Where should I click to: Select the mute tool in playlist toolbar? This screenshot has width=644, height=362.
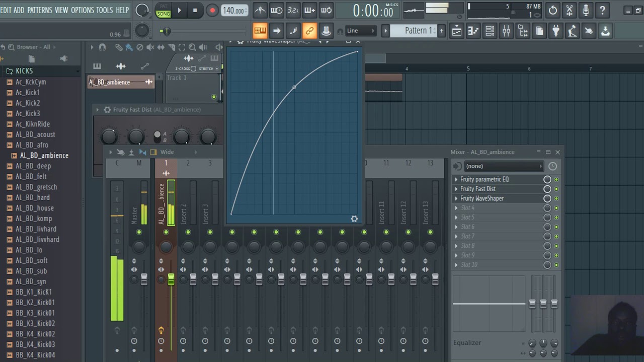[x=150, y=47]
